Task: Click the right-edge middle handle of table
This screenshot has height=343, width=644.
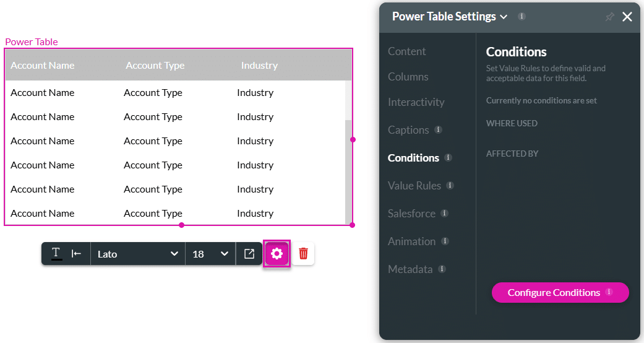Action: pyautogui.click(x=353, y=140)
